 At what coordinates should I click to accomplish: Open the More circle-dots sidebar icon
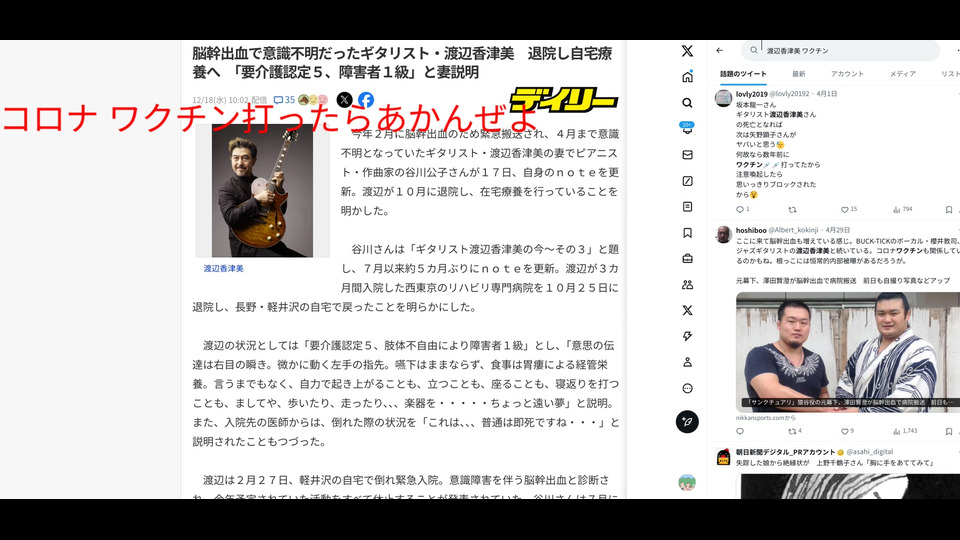(x=687, y=388)
